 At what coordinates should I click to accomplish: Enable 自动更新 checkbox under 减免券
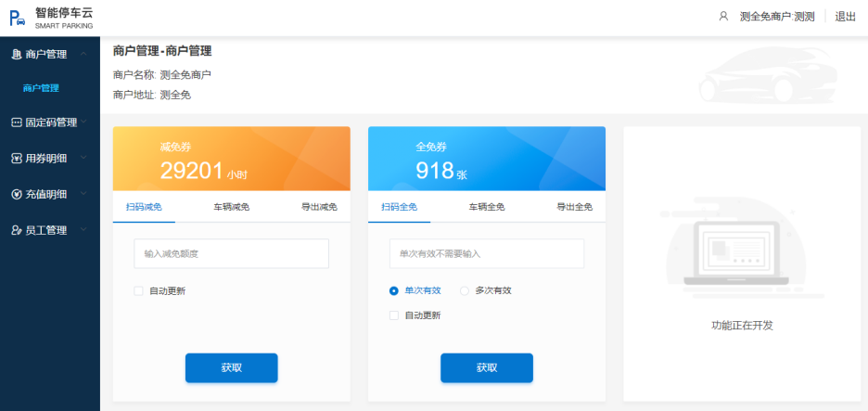click(139, 290)
